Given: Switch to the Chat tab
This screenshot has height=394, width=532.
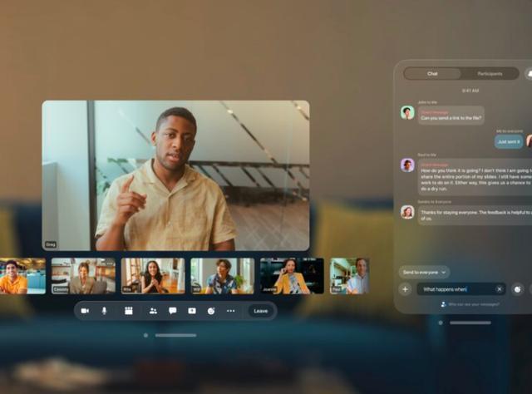Looking at the screenshot, I should click(x=432, y=73).
